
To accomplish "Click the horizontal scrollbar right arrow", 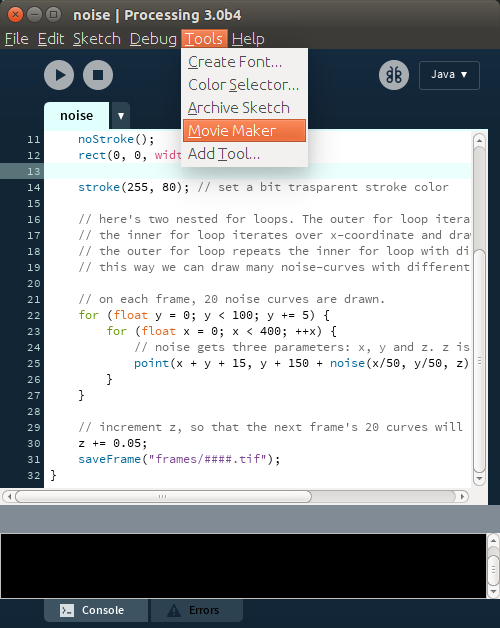I will (462, 497).
